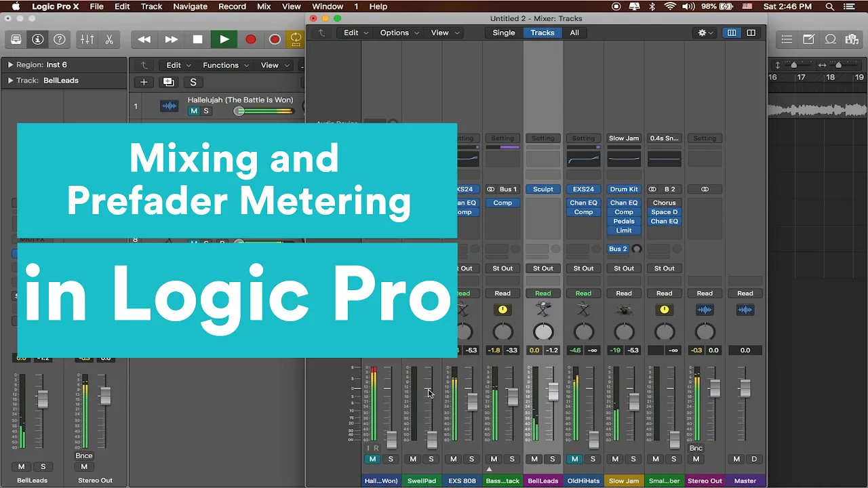Open the mixer Edit menu
The height and width of the screenshot is (488, 868).
point(356,33)
